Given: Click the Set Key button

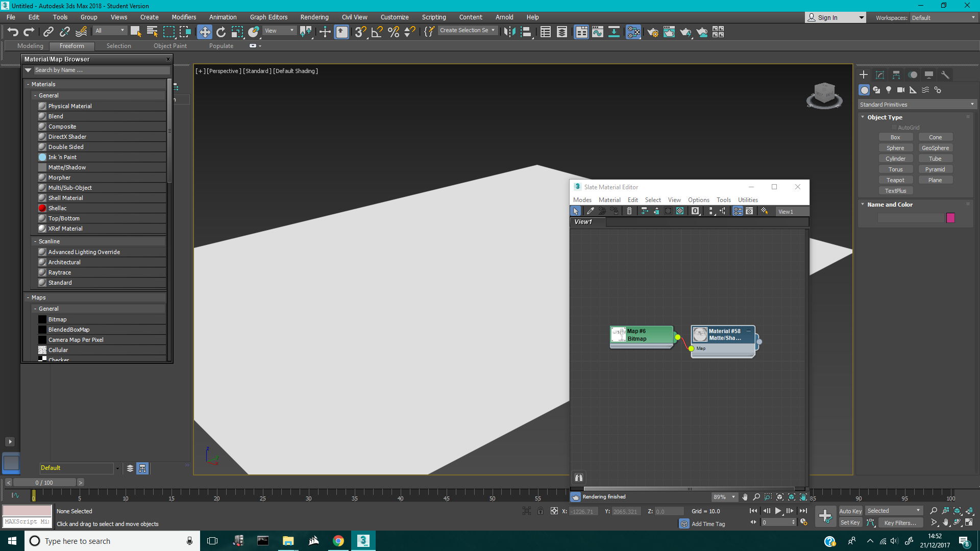Looking at the screenshot, I should [850, 522].
